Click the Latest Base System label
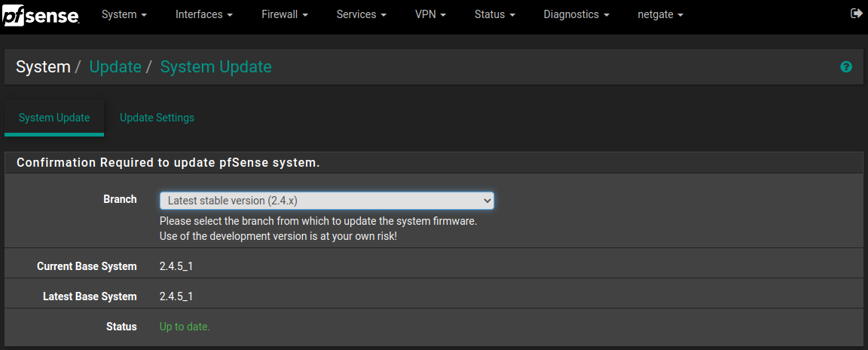This screenshot has height=350, width=868. pyautogui.click(x=90, y=296)
